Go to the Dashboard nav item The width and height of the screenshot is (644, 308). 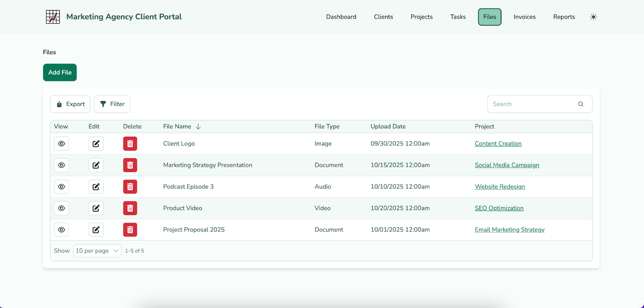coord(341,17)
